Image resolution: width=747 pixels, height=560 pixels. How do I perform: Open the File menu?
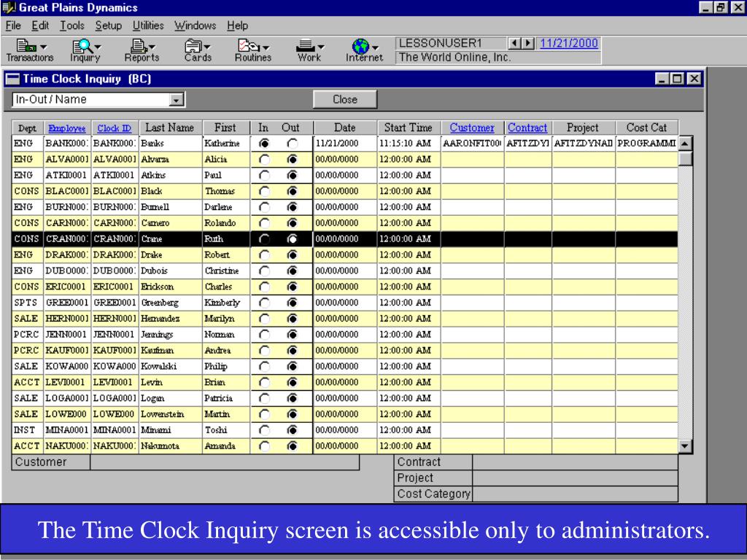(x=13, y=26)
